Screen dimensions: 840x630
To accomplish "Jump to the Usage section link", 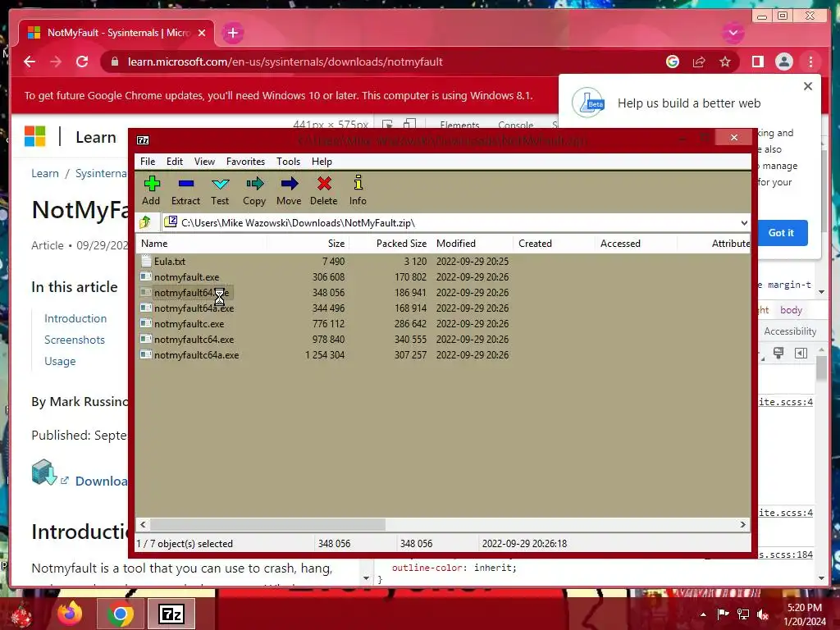I will click(60, 361).
